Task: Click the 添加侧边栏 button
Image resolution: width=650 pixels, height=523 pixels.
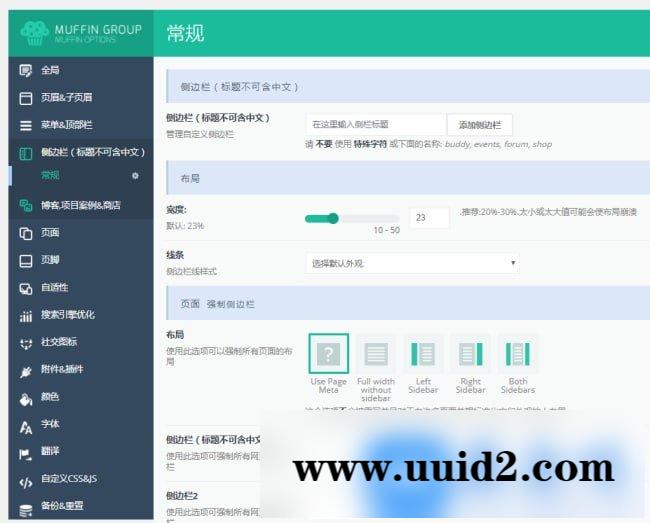Action: click(x=485, y=125)
